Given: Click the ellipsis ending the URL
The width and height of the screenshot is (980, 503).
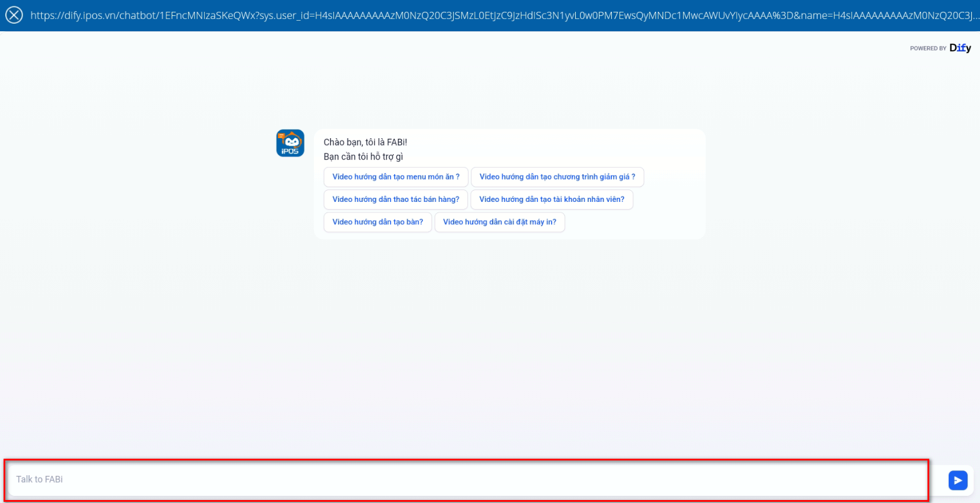Looking at the screenshot, I should (975, 15).
